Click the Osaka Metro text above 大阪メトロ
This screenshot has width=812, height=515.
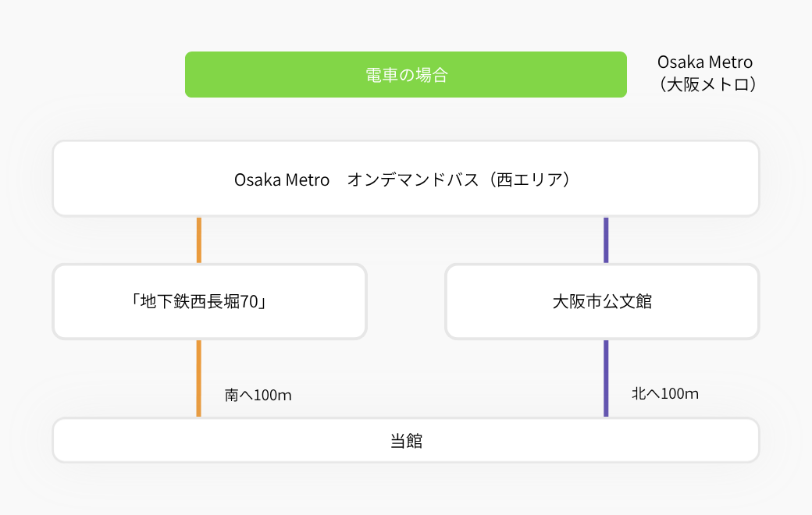[x=705, y=62]
